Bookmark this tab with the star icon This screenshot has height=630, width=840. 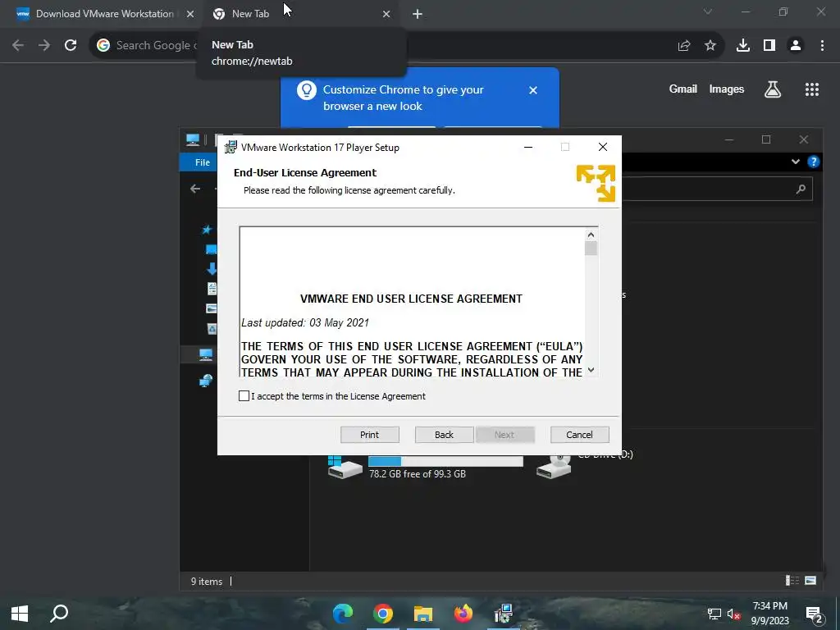click(x=710, y=46)
